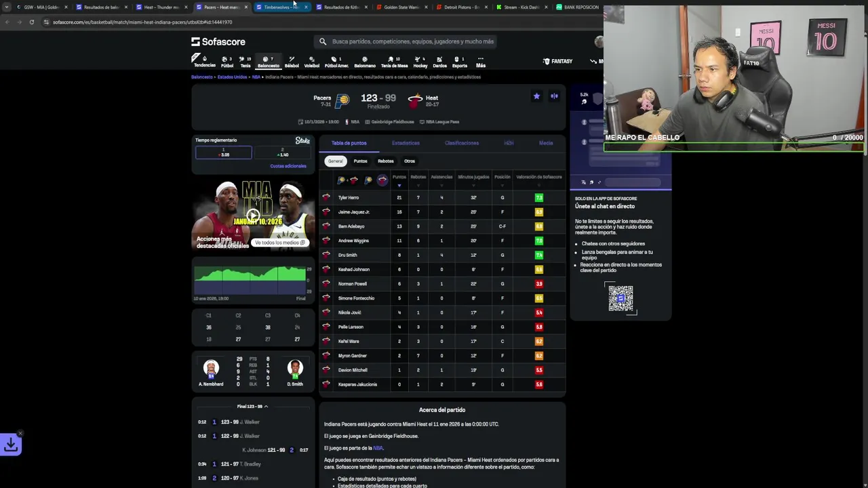The height and width of the screenshot is (488, 868).
Task: Open Cuotas adicionales link
Action: [288, 166]
